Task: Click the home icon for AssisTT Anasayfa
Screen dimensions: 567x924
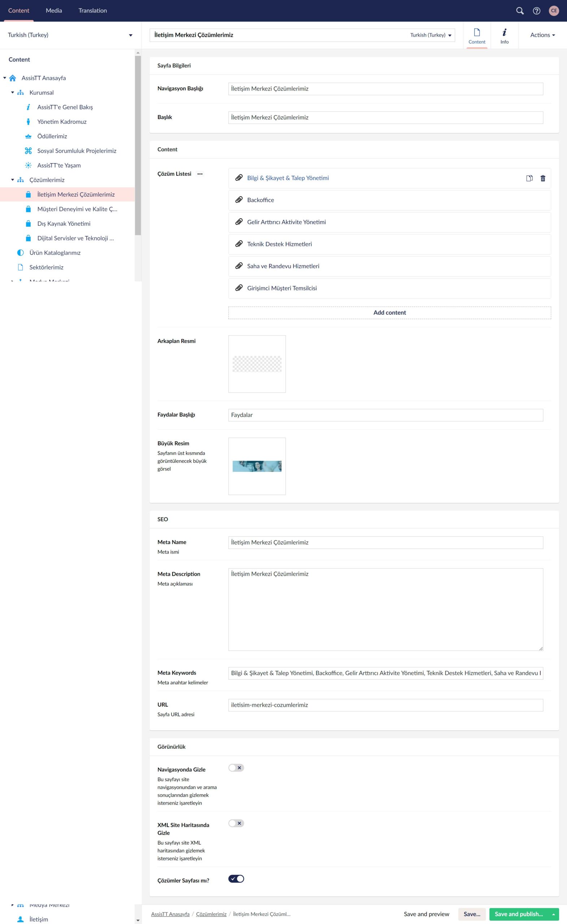Action: [13, 78]
